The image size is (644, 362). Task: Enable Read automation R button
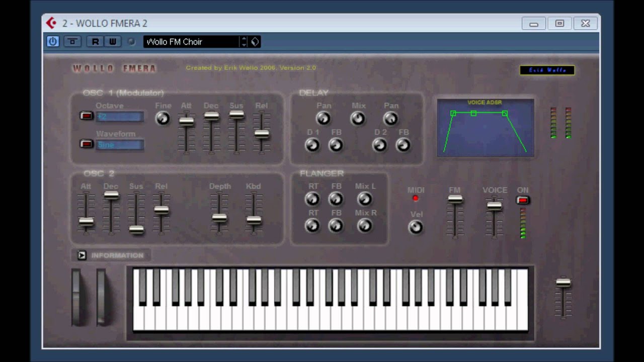[95, 42]
